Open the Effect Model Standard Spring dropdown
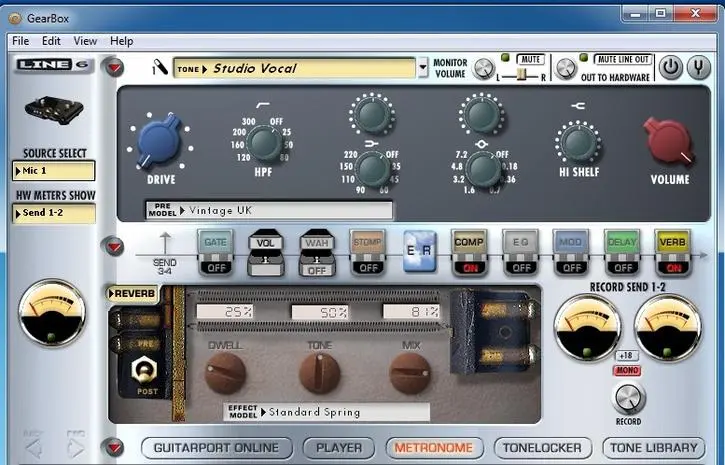The height and width of the screenshot is (465, 725). pyautogui.click(x=327, y=412)
